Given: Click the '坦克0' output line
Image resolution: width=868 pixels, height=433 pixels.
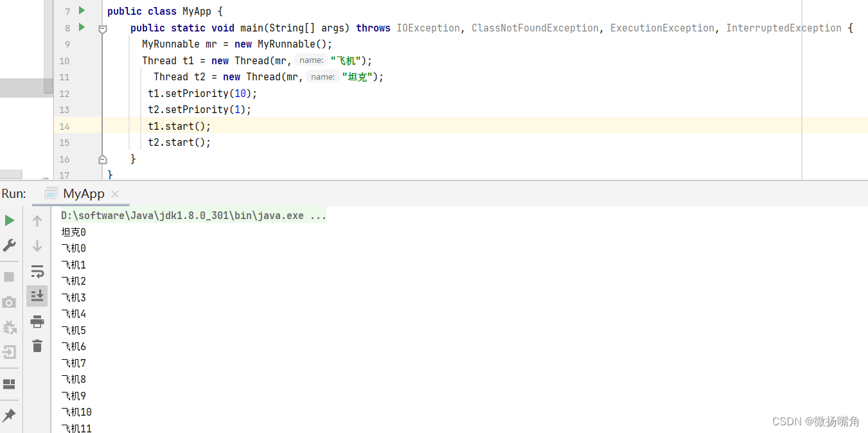Looking at the screenshot, I should click(73, 232).
